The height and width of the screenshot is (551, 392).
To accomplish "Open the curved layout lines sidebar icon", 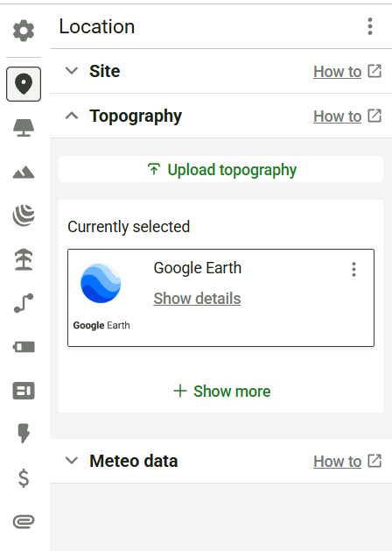I will coord(24,215).
